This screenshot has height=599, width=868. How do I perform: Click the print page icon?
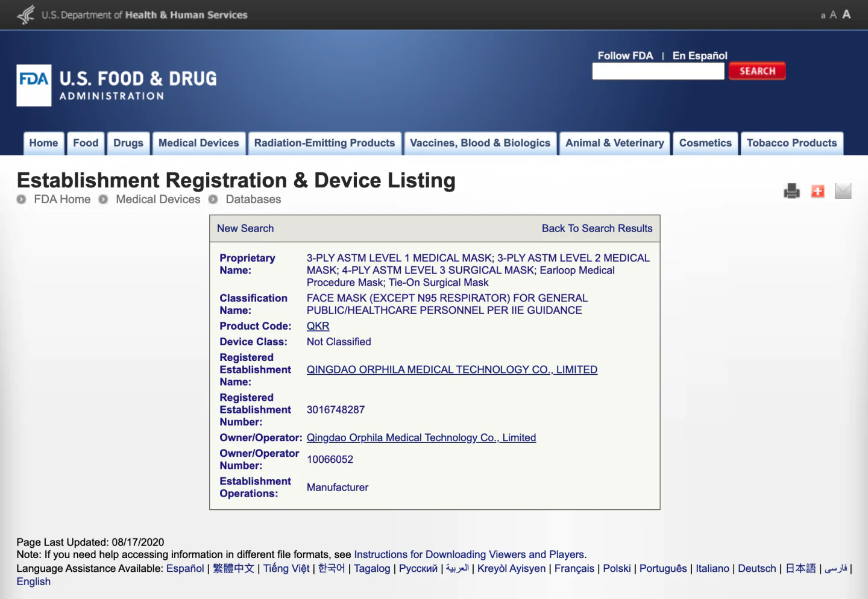pos(791,191)
